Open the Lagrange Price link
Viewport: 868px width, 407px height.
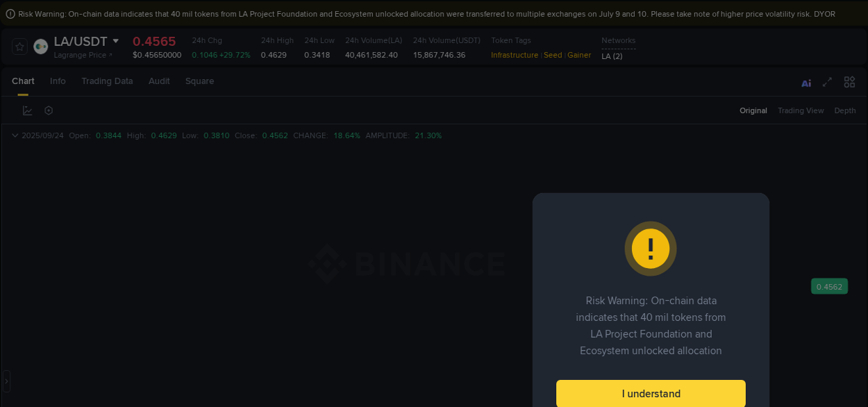tap(83, 55)
